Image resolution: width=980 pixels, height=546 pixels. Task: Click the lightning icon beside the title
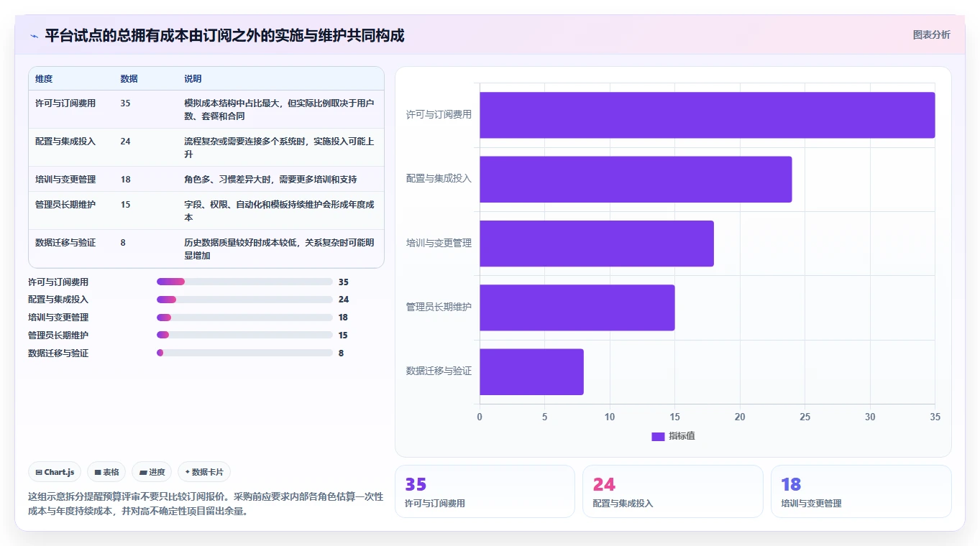point(35,36)
